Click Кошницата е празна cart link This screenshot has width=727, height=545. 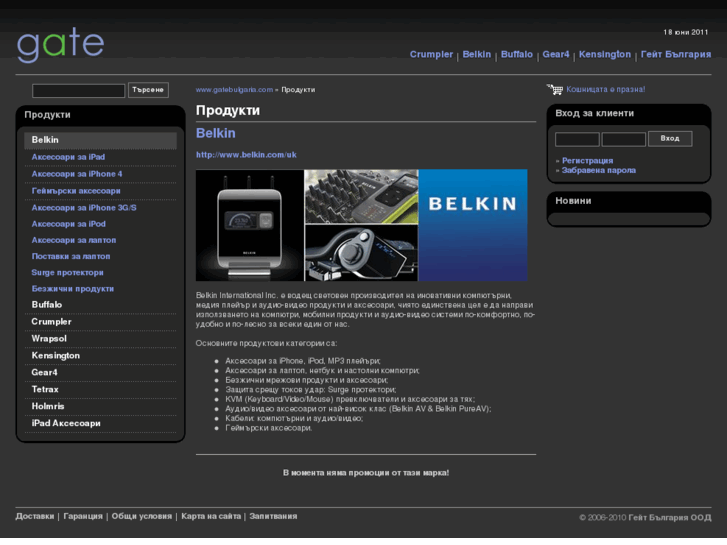point(606,89)
